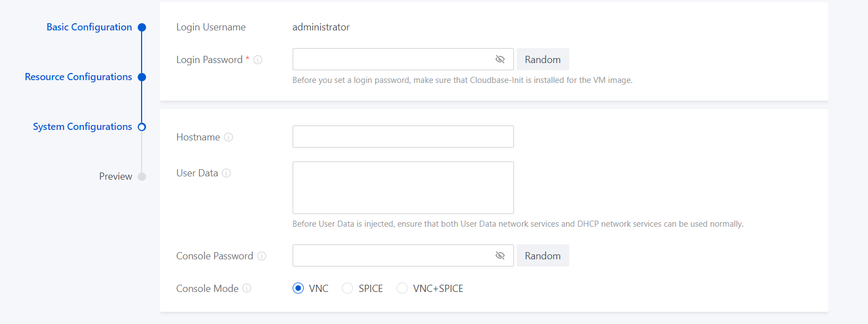Generate a random login password
Viewport: 868px width, 324px height.
[543, 59]
